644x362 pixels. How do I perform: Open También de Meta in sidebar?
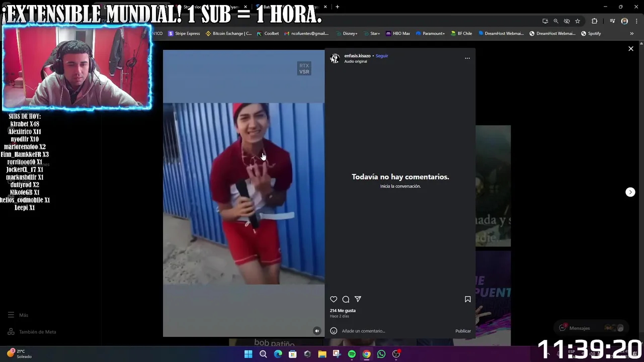pos(32,332)
